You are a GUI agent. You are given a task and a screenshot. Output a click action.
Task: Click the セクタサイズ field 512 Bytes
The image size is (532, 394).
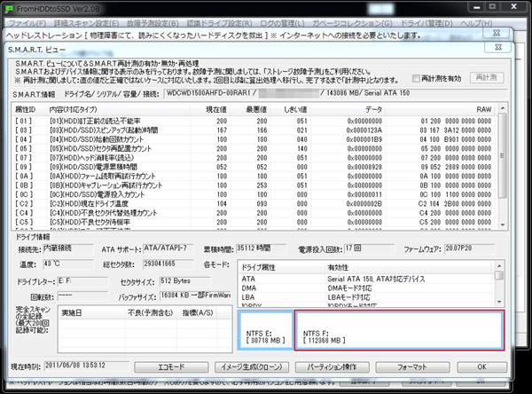pos(184,281)
